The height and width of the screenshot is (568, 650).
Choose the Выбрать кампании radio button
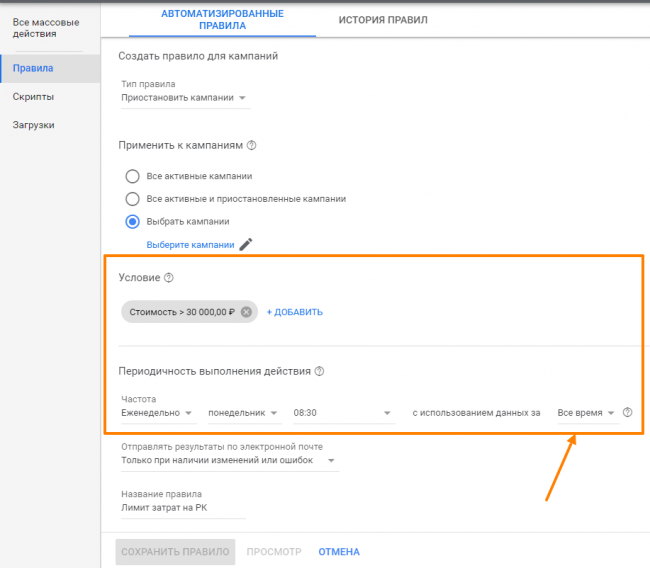point(132,221)
